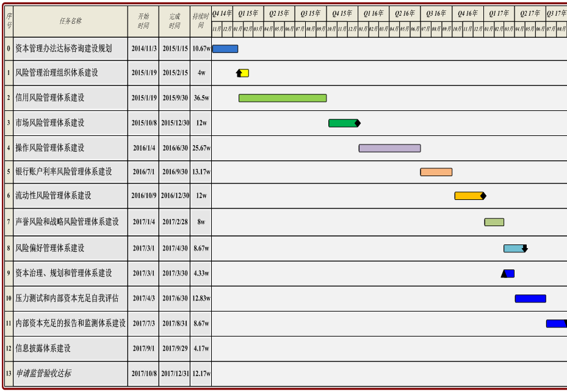Click the down arrow on the 风险偏好 bar
This screenshot has height=392, width=567.
click(524, 249)
